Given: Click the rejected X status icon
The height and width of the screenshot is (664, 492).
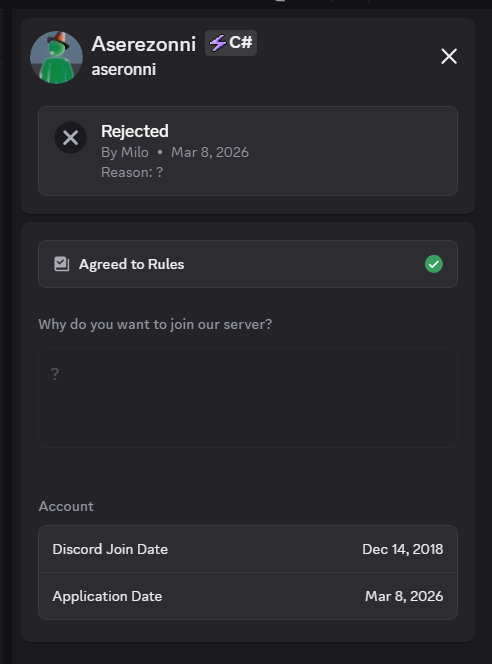Looking at the screenshot, I should [70, 138].
